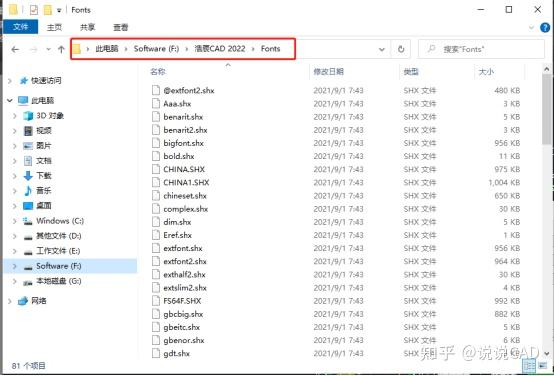554x376 pixels.
Task: Select file complex.shx icon
Action: tap(156, 209)
